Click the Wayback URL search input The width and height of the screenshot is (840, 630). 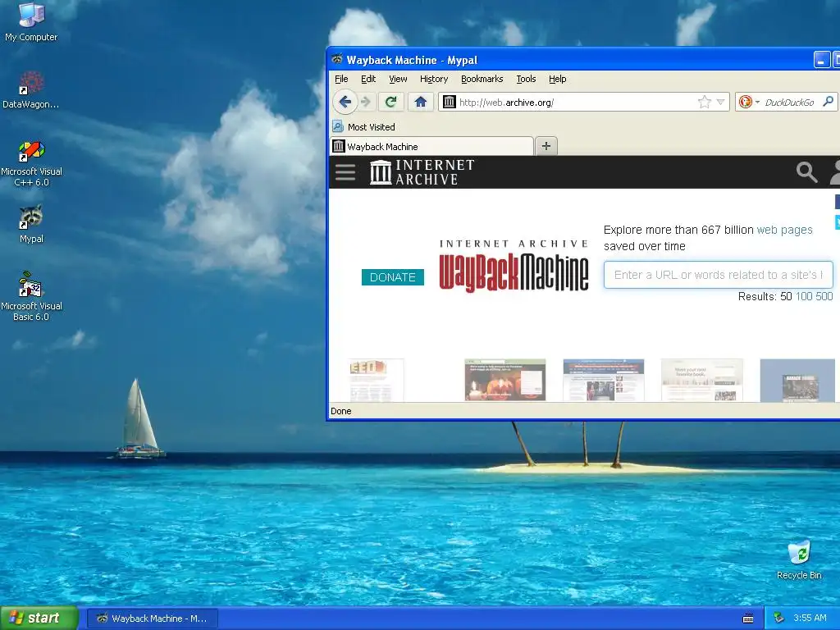click(719, 275)
